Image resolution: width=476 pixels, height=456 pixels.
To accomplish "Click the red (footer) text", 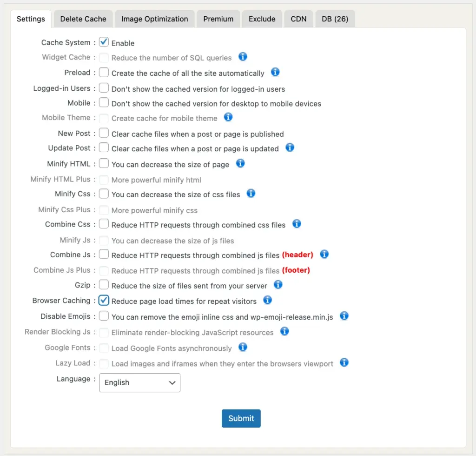I will (296, 270).
